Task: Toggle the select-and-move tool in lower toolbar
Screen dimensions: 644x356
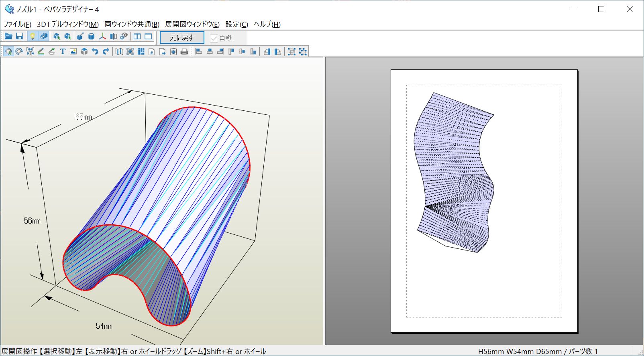Action: [x=8, y=51]
